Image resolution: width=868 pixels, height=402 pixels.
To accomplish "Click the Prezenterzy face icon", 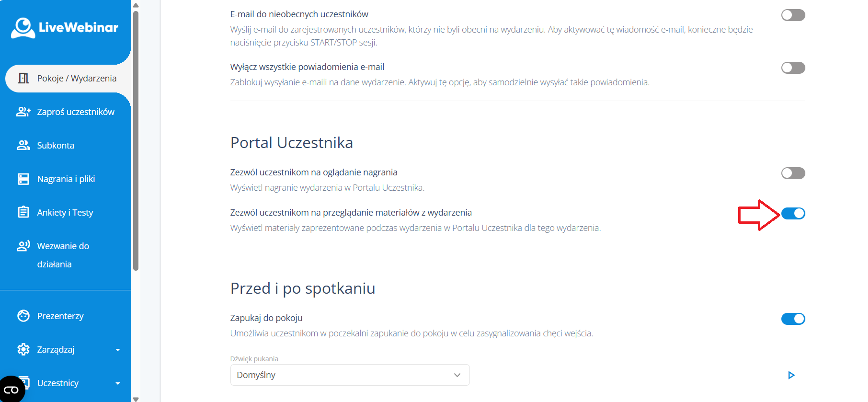I will [x=23, y=316].
